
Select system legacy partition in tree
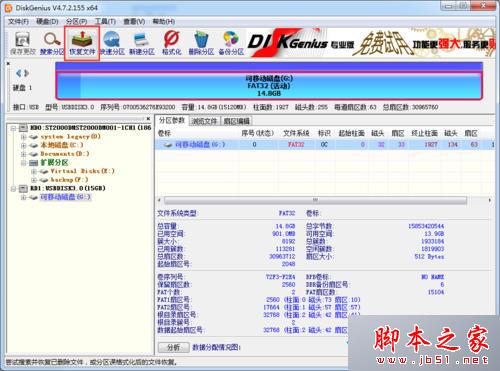[70, 137]
